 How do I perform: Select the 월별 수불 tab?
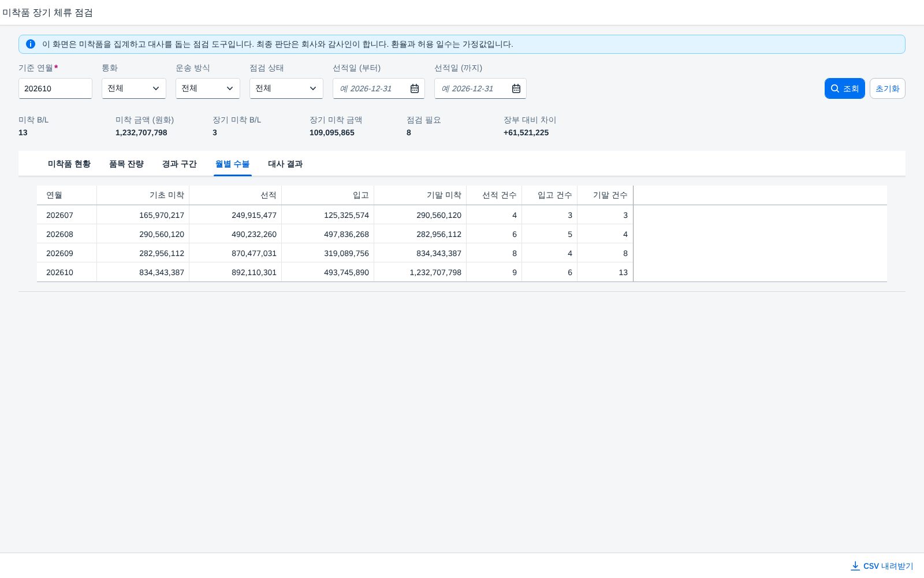233,164
